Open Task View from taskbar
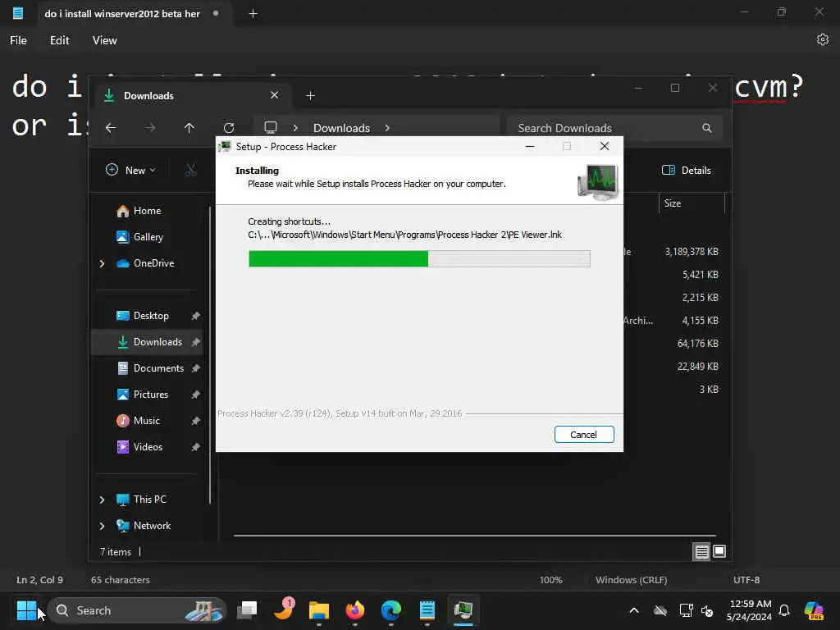 [x=248, y=610]
